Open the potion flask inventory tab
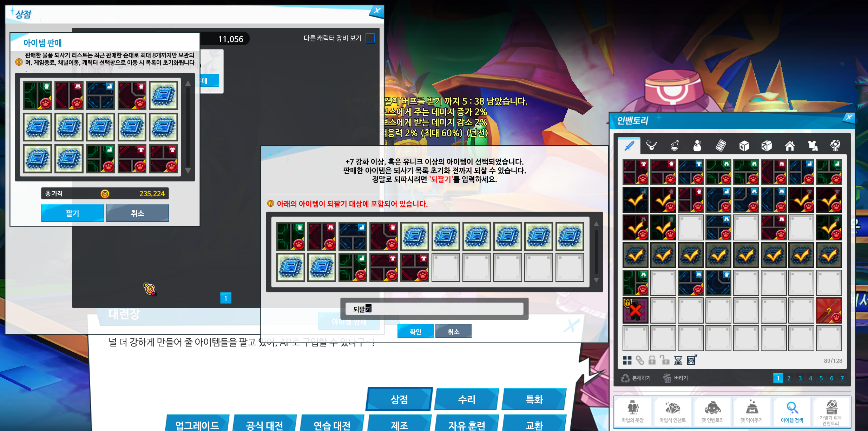 tap(675, 145)
